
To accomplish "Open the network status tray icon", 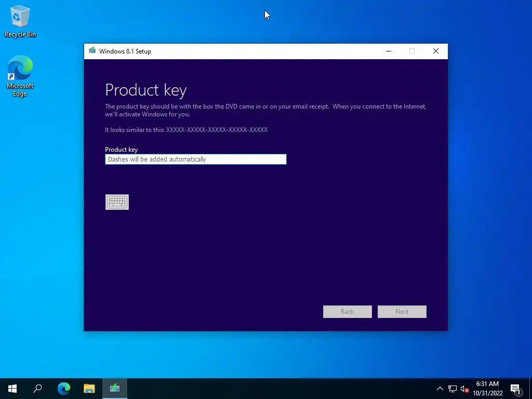I will pos(453,389).
